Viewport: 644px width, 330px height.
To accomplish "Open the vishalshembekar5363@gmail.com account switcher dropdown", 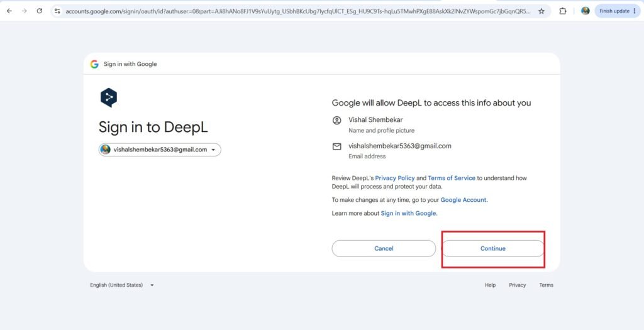I will 160,150.
